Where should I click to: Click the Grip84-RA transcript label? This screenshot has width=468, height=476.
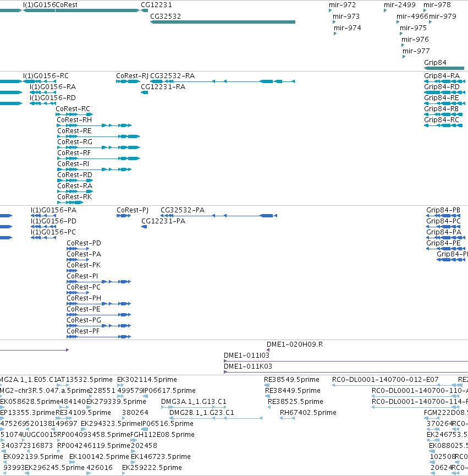442,76
